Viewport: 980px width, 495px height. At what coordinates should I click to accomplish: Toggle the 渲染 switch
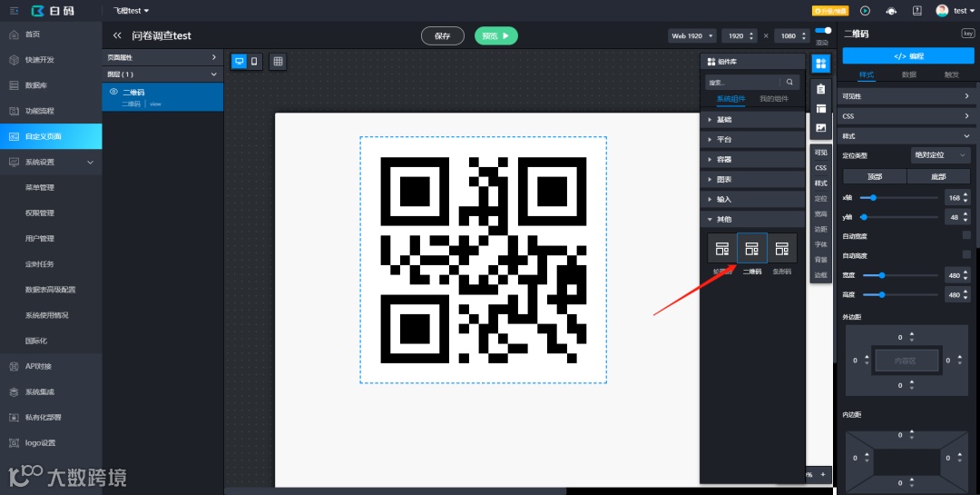point(823,30)
